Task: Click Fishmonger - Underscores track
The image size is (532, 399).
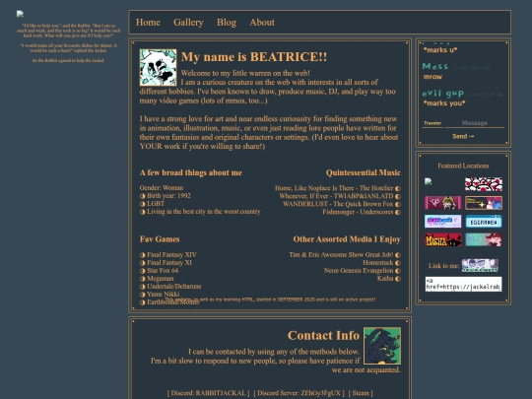Action: pos(362,212)
